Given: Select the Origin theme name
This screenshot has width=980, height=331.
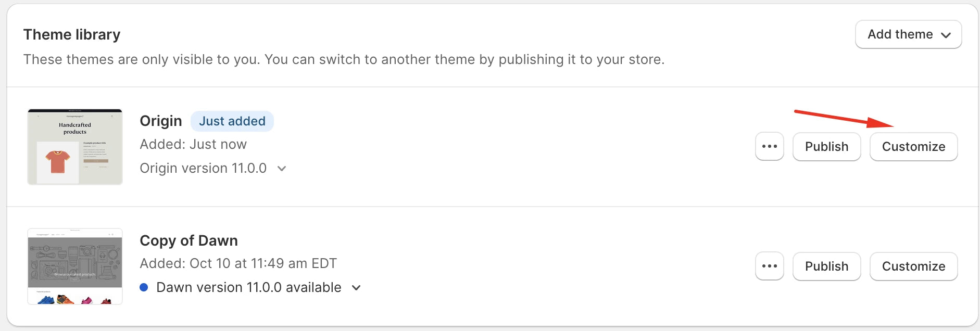Looking at the screenshot, I should (x=160, y=120).
